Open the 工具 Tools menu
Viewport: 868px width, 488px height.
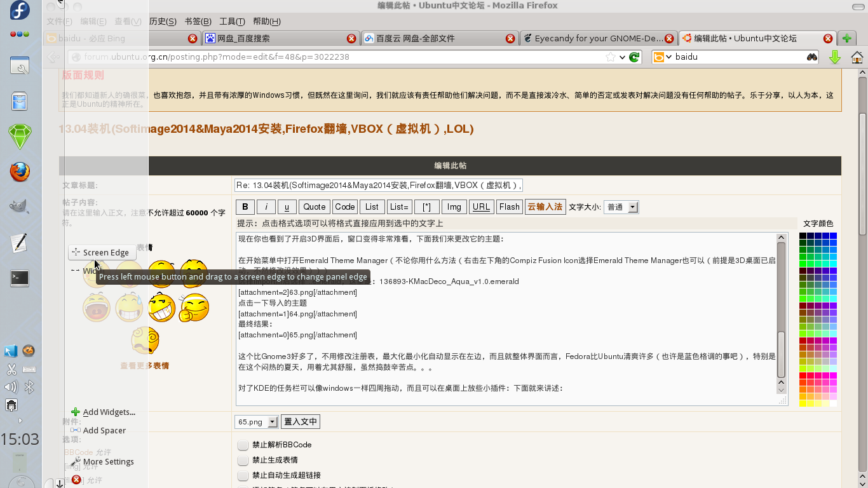coord(232,22)
